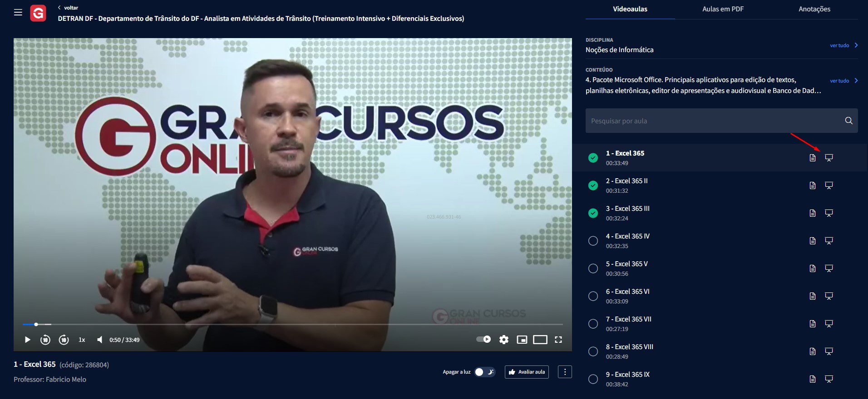
Task: Open document icon for 3 - Excel 365 III
Action: (813, 213)
